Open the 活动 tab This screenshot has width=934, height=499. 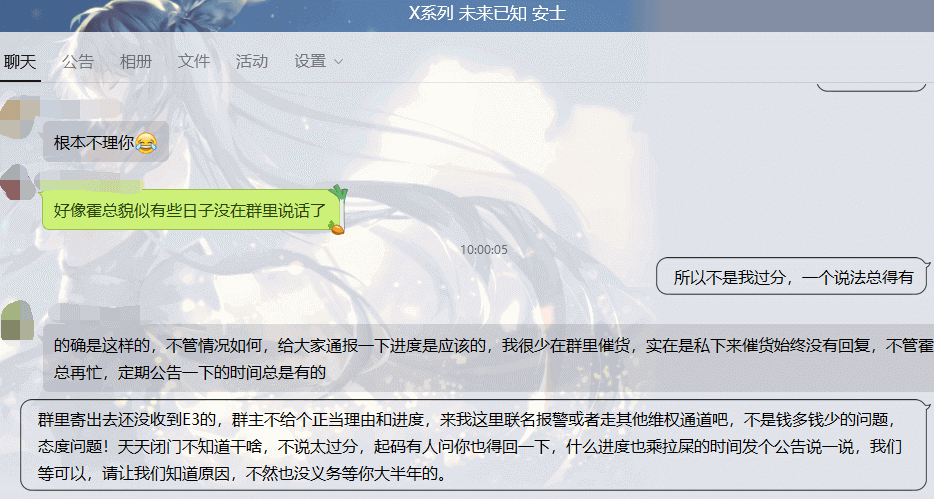(x=251, y=61)
